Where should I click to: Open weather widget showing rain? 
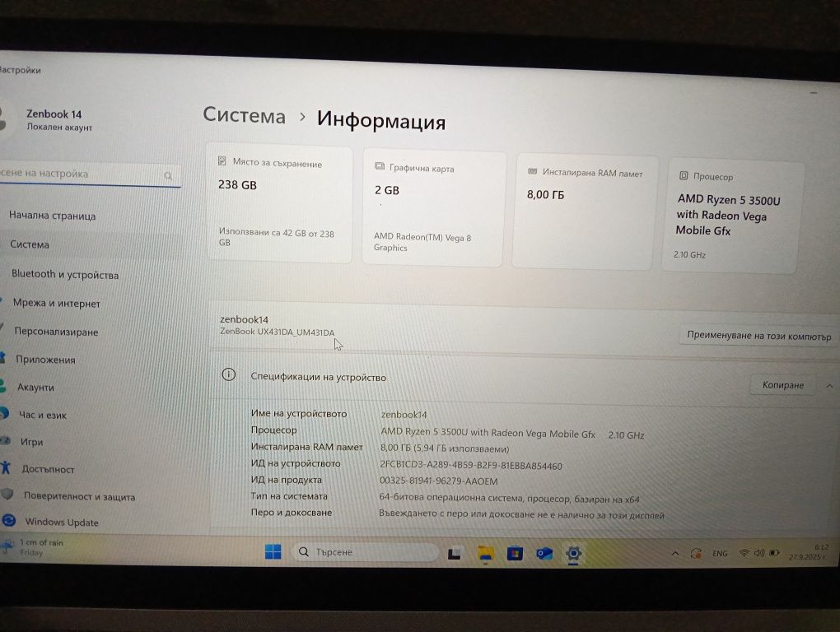33,547
